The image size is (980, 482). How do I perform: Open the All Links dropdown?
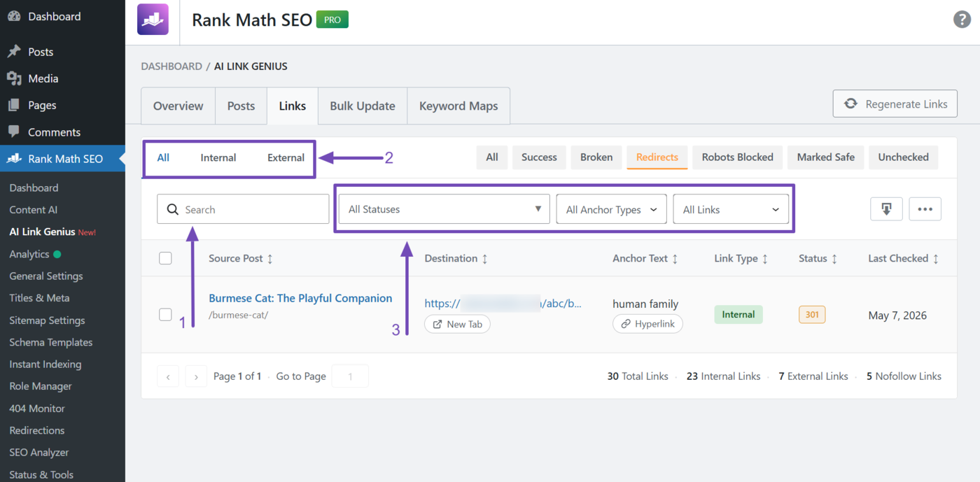(x=731, y=209)
